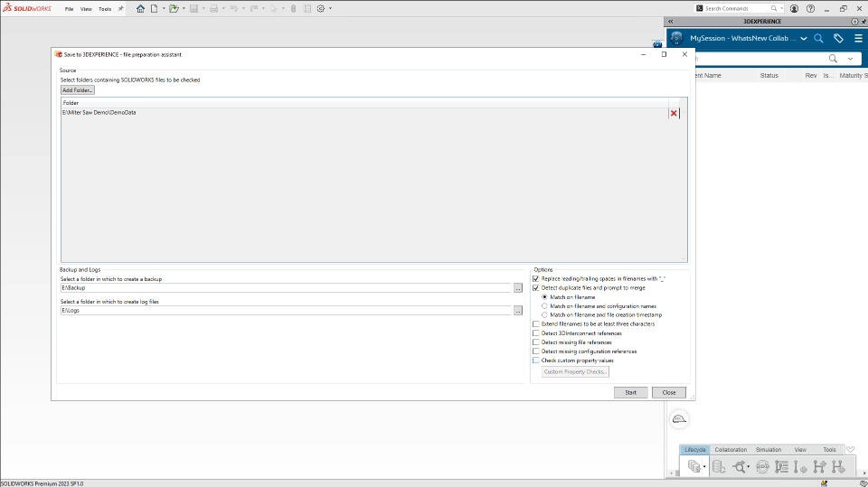Click the Options gear icon in toolbar

(320, 9)
